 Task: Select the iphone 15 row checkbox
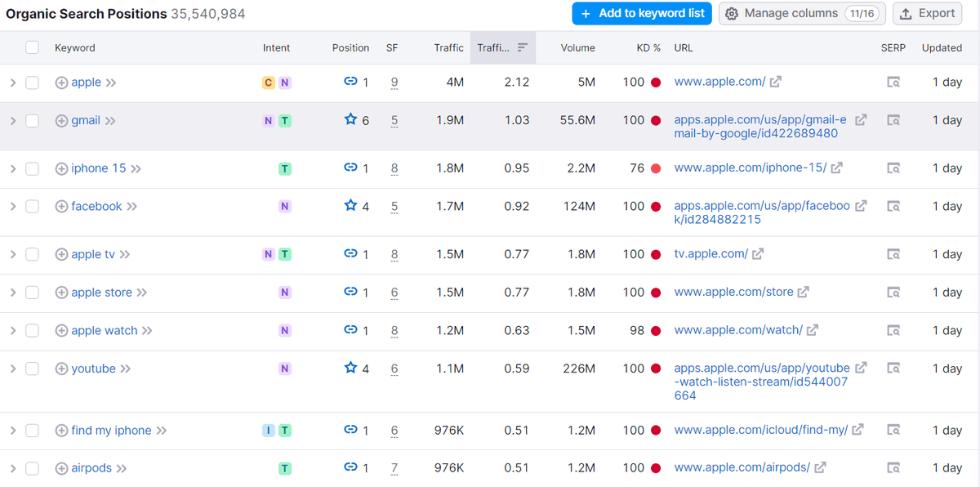(32, 169)
